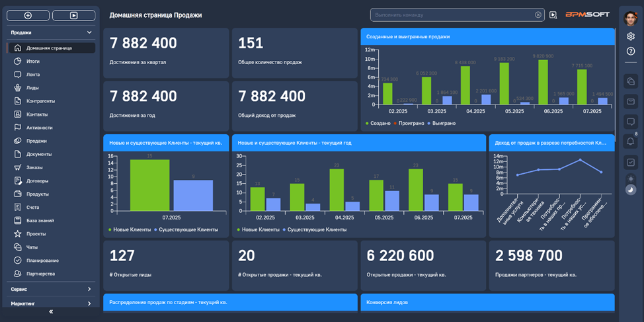Expand the Сервис sidebar section

pos(89,289)
